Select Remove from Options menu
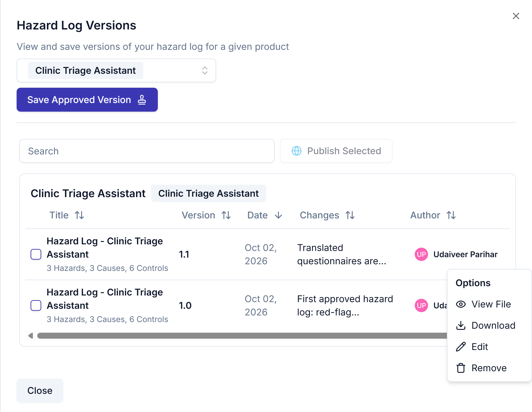 (489, 368)
